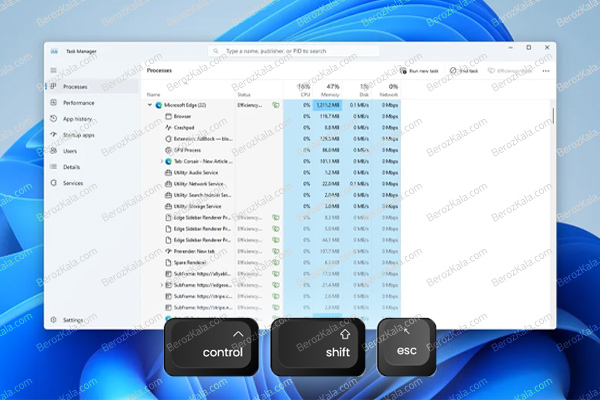
Task: Sort by the Disk column header
Action: 357,90
